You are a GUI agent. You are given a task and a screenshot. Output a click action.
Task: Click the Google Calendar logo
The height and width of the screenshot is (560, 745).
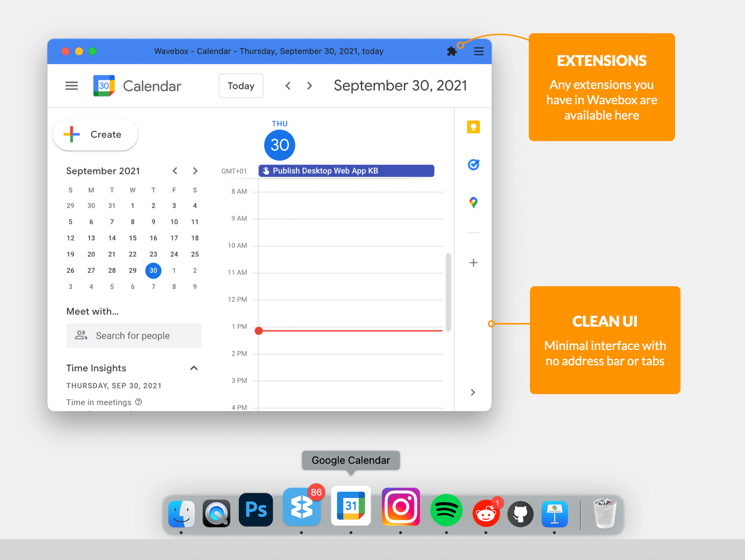click(x=104, y=86)
